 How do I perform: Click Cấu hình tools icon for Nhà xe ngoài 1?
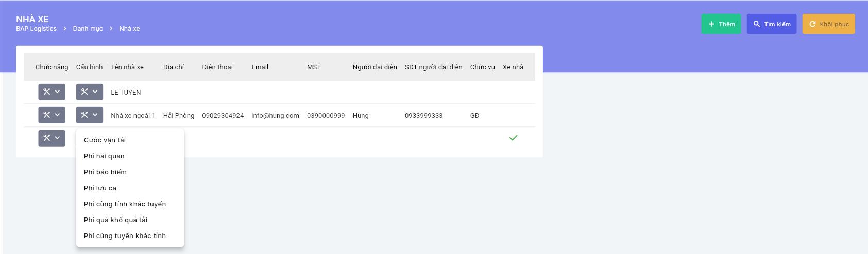tap(84, 115)
